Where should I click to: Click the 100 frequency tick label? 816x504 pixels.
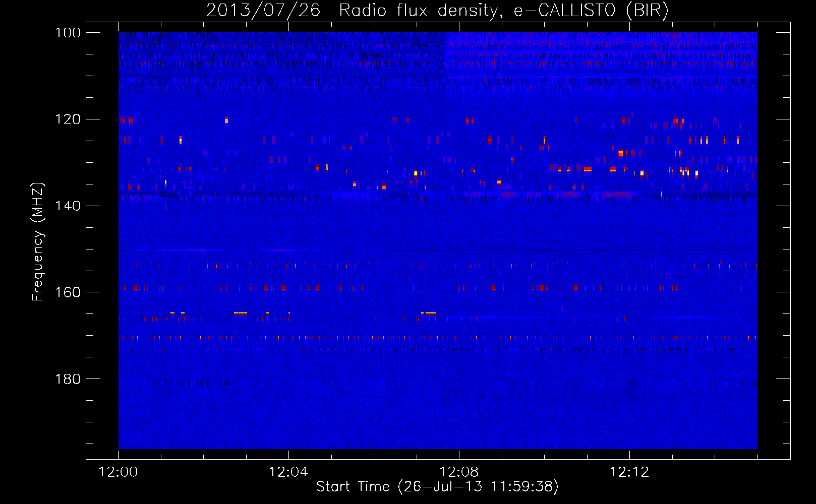68,33
